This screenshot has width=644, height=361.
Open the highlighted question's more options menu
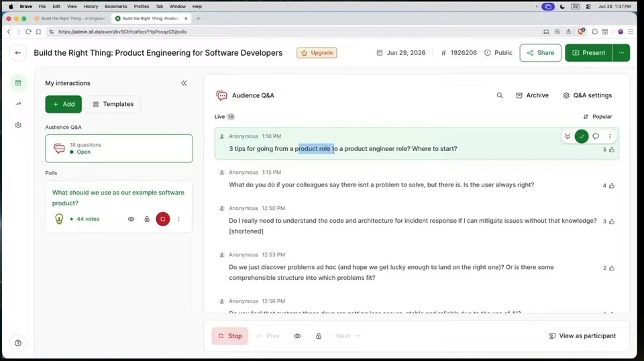[610, 136]
